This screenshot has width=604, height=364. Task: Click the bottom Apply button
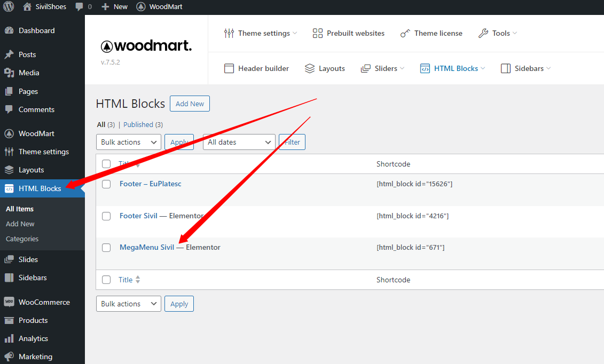[179, 304]
